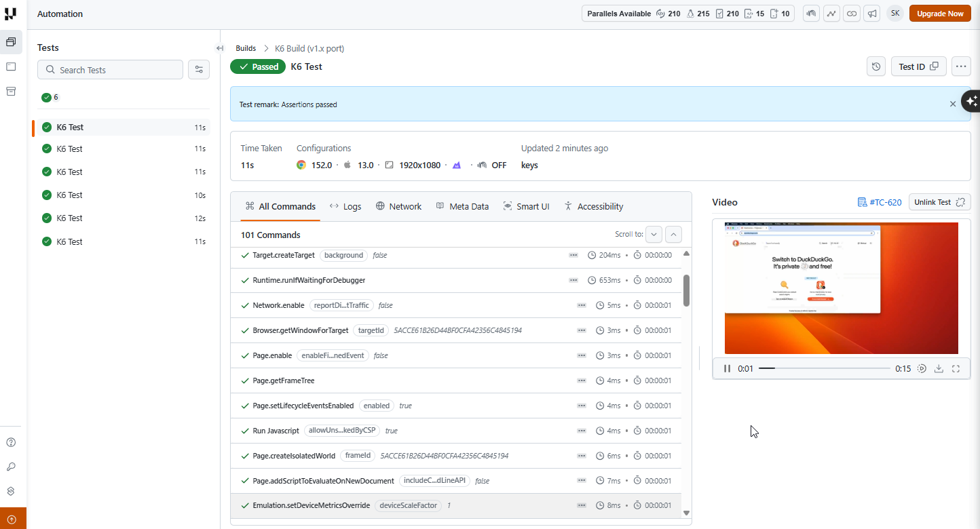Open the help question mark icon

(11, 443)
